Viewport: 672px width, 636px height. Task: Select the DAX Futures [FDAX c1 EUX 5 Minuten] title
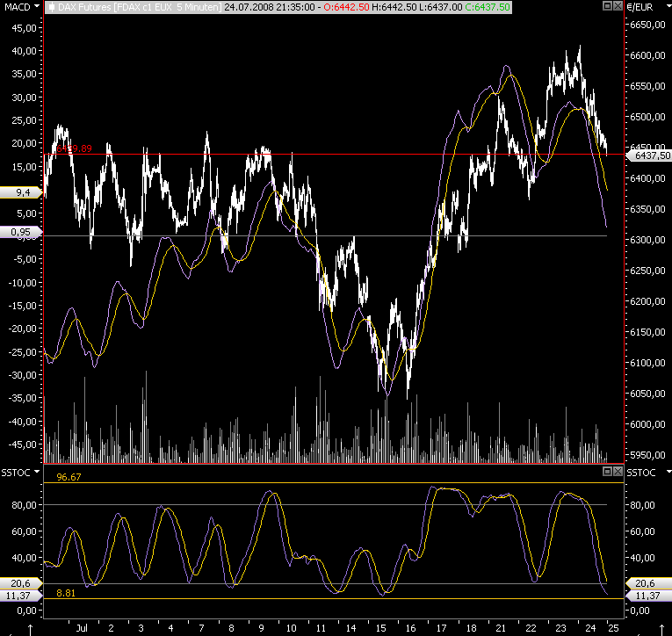pos(140,7)
